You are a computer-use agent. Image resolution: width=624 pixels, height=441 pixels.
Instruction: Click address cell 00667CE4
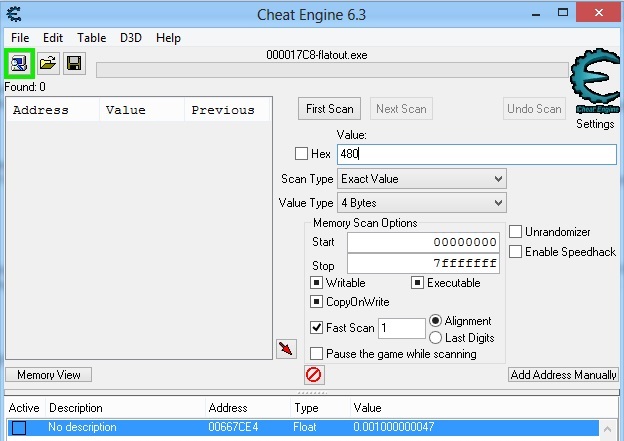[x=233, y=427]
